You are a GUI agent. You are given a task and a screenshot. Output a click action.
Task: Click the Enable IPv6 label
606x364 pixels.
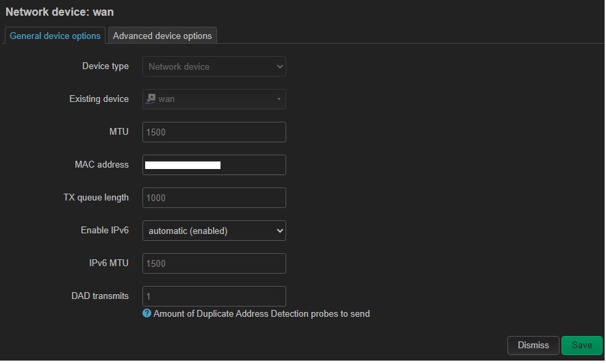tap(105, 230)
